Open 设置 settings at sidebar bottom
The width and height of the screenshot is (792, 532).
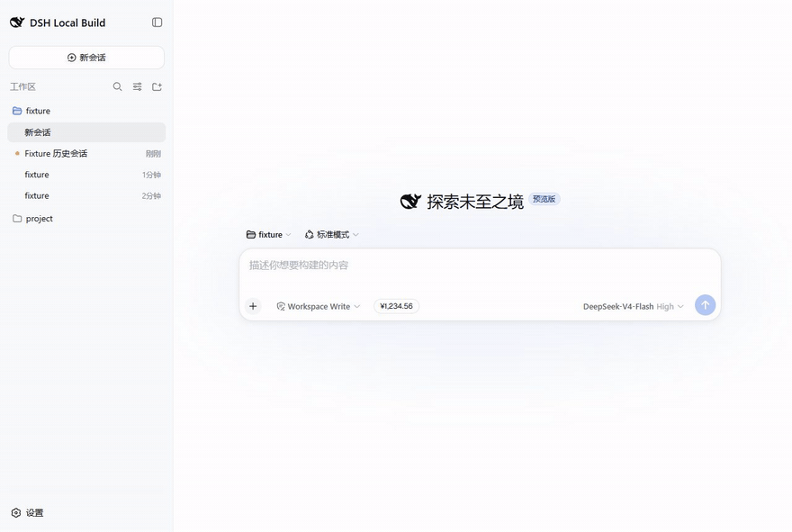27,513
